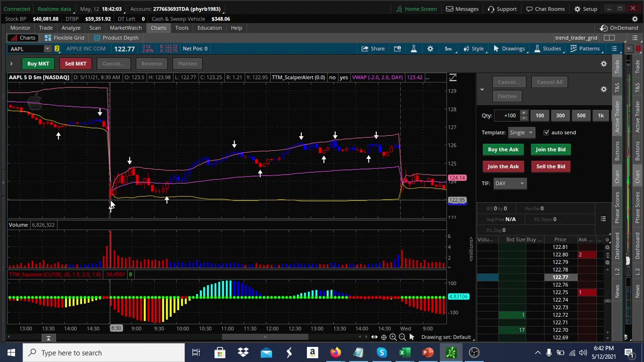The image size is (644, 362).
Task: Click the Buy the Ask button
Action: (503, 149)
